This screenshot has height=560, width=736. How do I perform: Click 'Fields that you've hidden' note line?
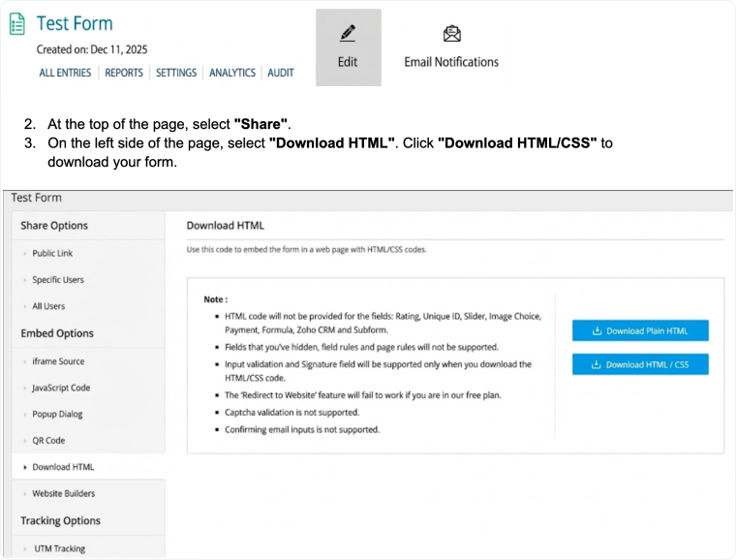(x=361, y=347)
